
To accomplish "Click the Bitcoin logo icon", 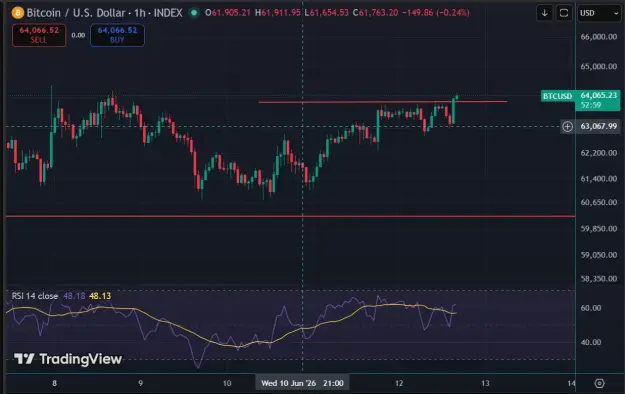I will (18, 13).
